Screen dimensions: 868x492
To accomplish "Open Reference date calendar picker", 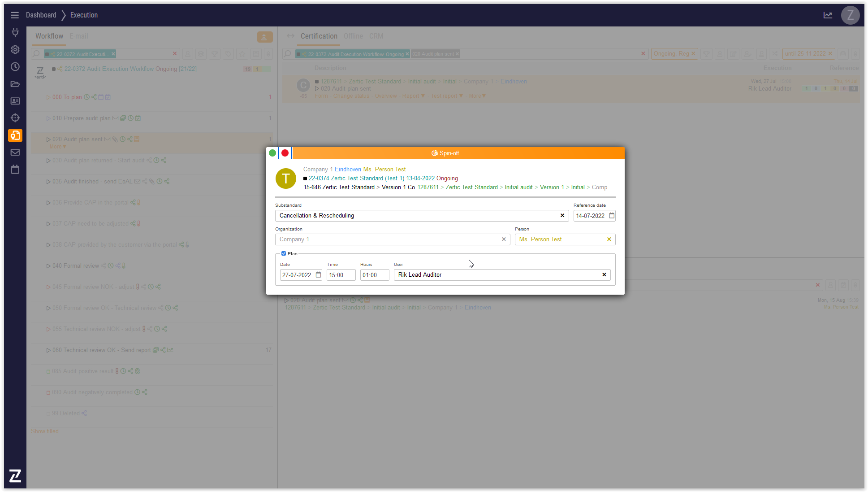I will pos(612,216).
